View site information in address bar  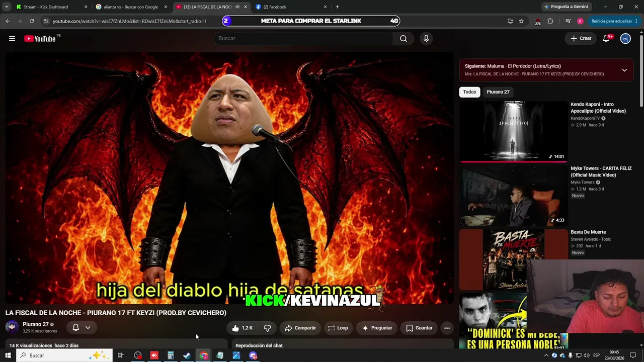[x=46, y=21]
